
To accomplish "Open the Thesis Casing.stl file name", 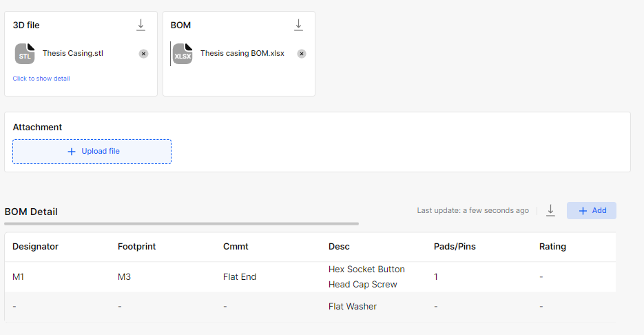I will click(x=73, y=54).
